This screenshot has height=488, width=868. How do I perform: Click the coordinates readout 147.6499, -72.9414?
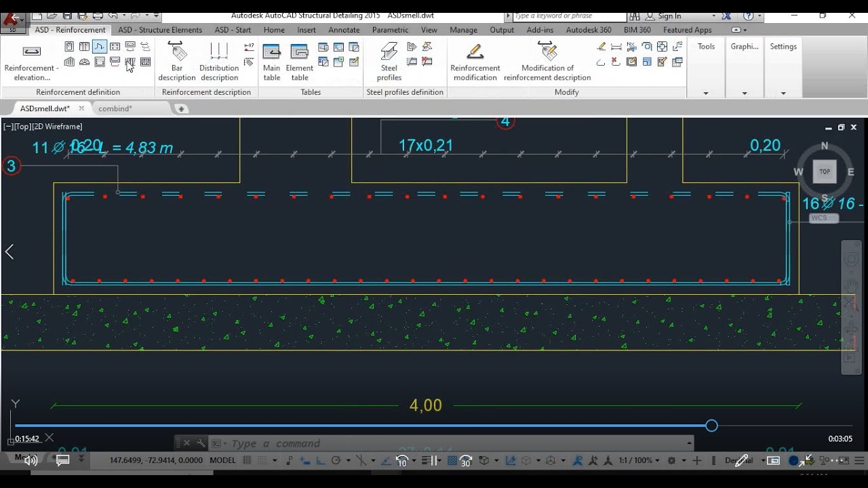click(155, 460)
